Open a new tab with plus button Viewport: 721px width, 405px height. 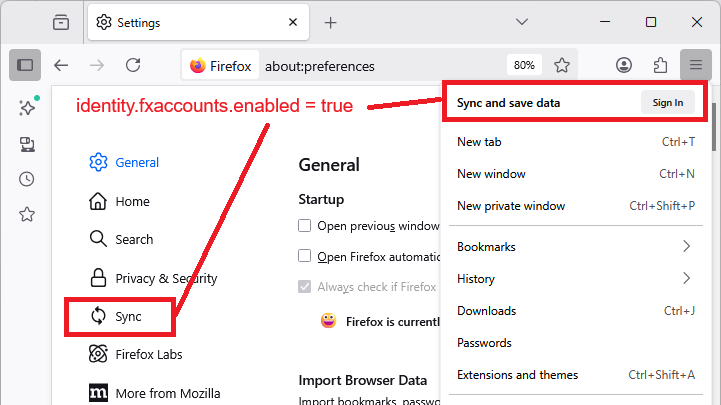(331, 22)
